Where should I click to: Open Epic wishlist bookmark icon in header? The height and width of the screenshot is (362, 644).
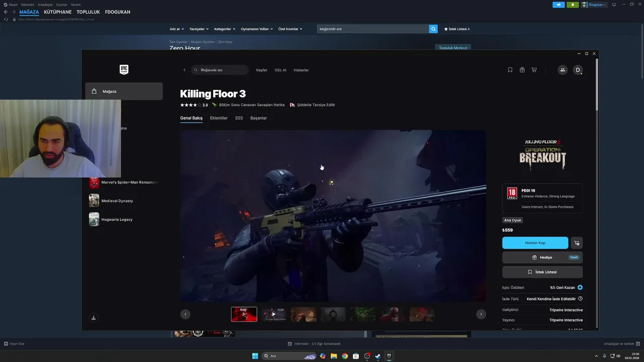pos(510,70)
